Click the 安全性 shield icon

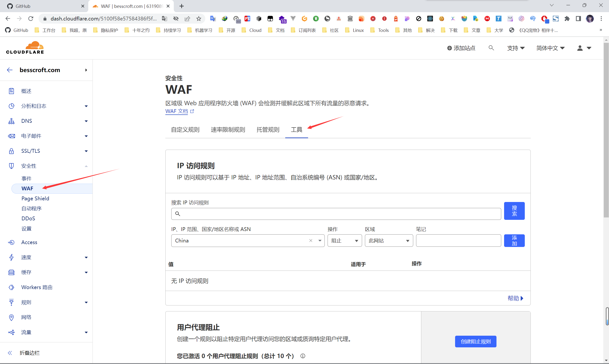pos(11,166)
